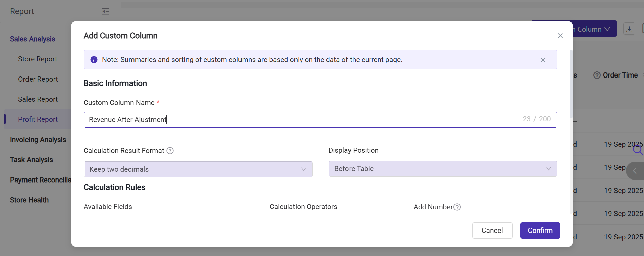644x256 pixels.
Task: Click the magnifier icon at right edge
Action: tap(637, 149)
